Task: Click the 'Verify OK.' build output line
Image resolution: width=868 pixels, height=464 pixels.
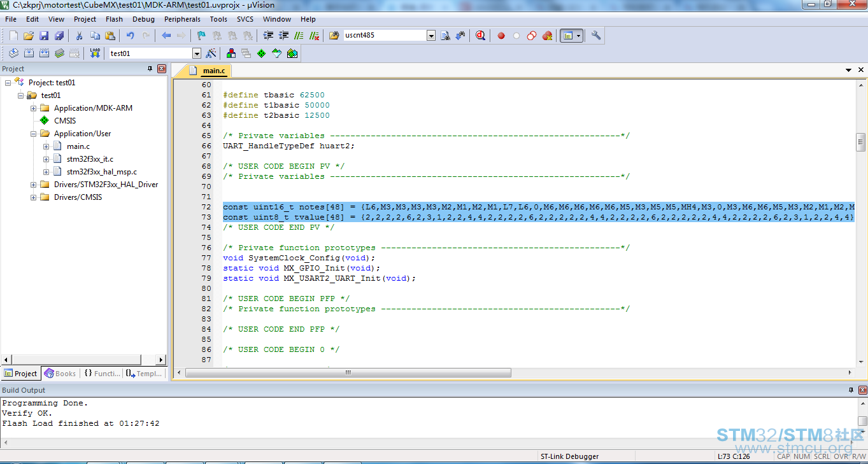Action: [27, 413]
